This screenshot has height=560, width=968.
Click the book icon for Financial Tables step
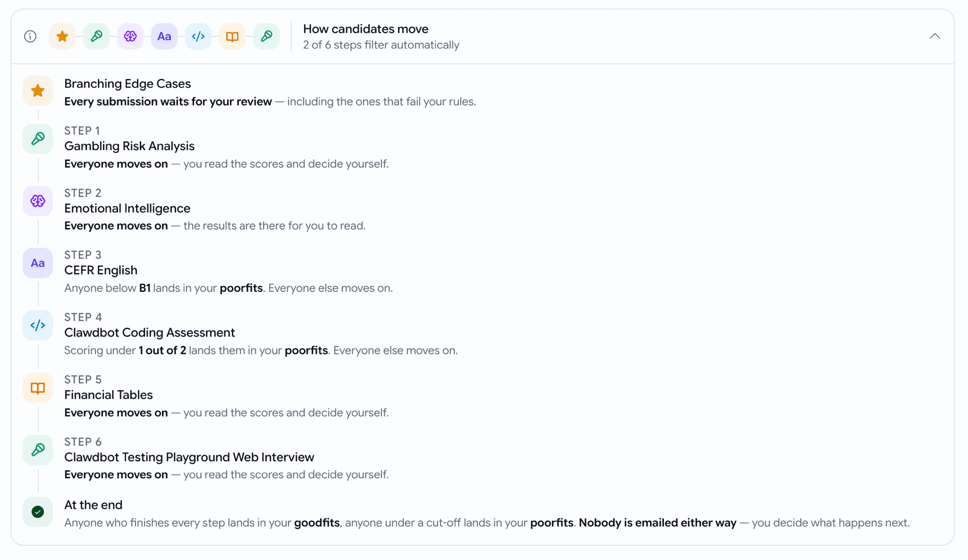38,388
